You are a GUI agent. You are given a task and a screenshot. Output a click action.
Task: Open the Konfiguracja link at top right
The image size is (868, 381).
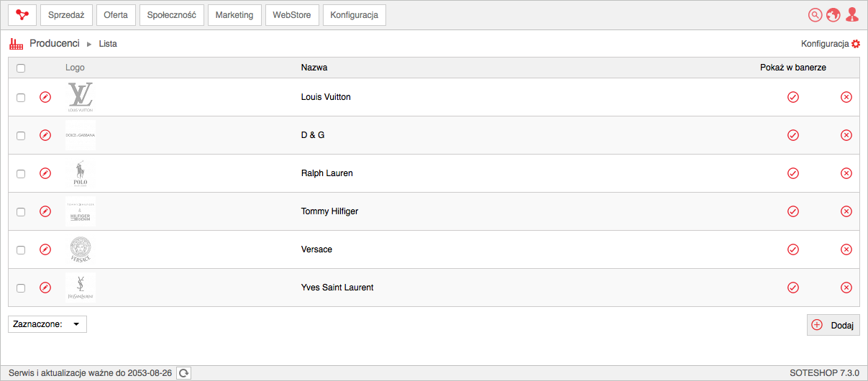825,44
